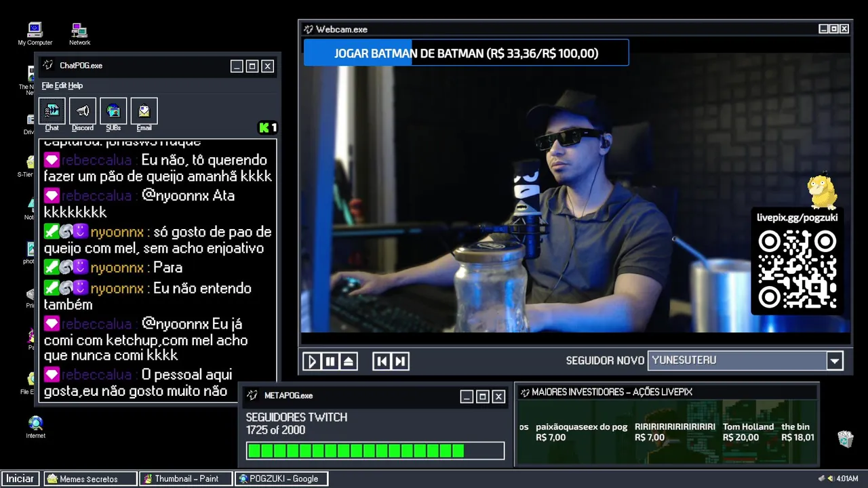Click 'the bin' investor entry
The width and height of the screenshot is (868, 488).
[x=797, y=432]
